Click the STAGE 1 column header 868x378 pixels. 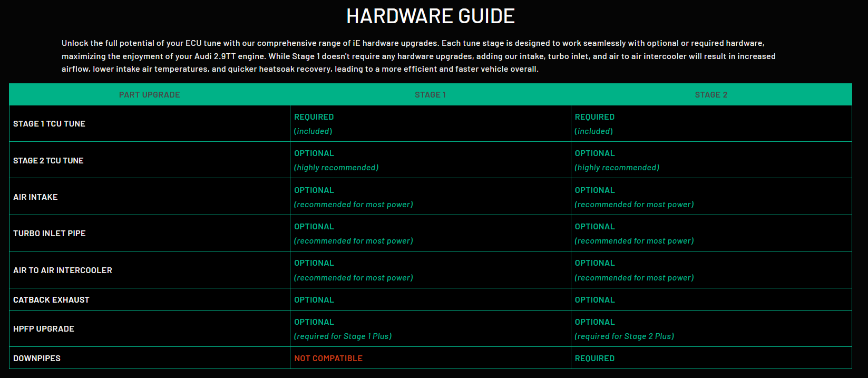tap(430, 95)
